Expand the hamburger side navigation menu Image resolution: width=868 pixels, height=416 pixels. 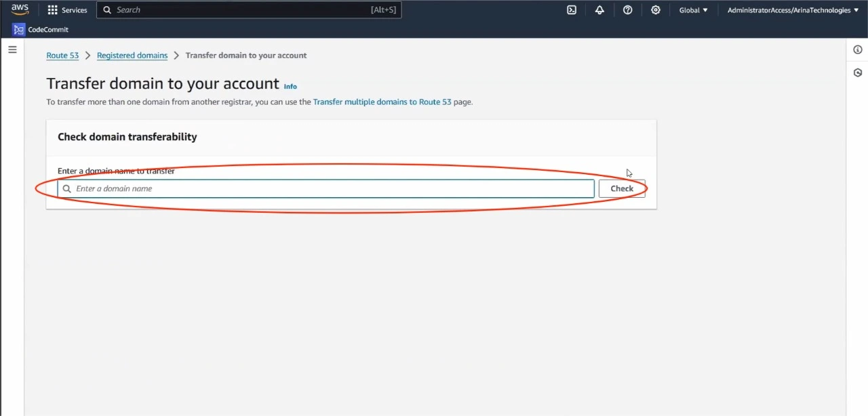[12, 49]
